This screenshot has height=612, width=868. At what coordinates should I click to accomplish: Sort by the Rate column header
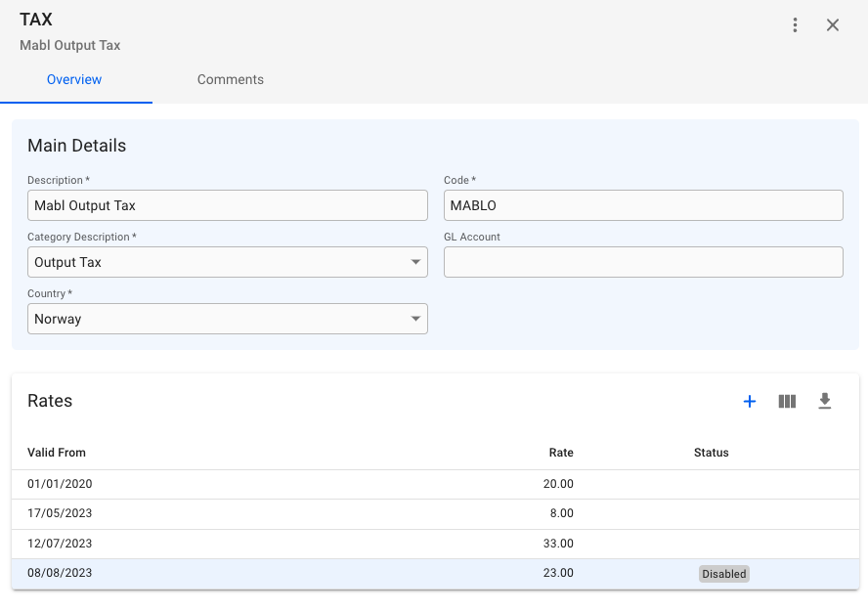coord(561,453)
